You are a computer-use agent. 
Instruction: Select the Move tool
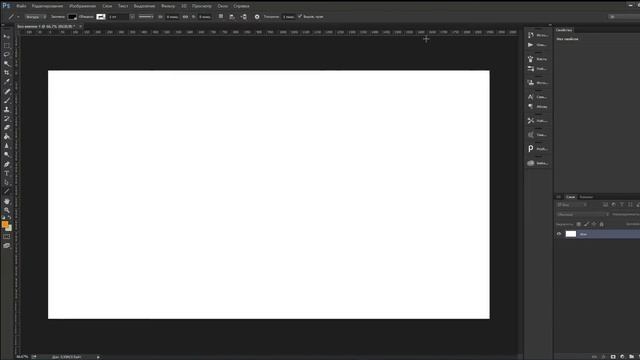(x=7, y=37)
